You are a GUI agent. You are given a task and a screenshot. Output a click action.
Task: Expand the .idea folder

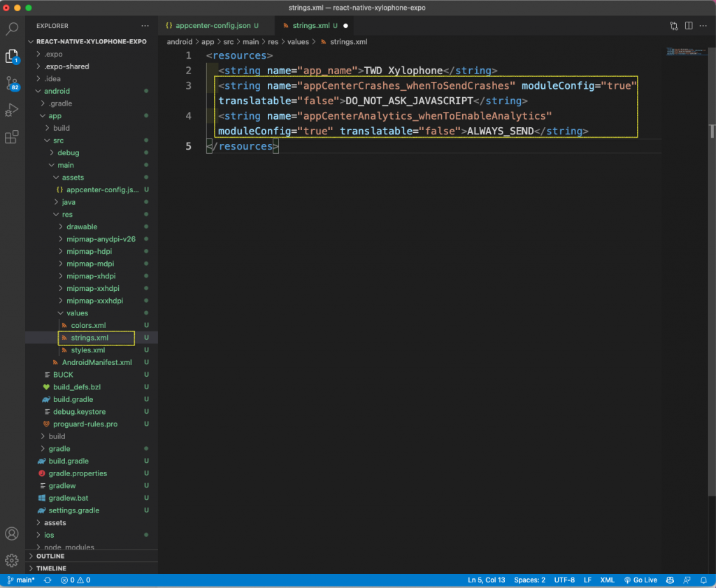tap(92, 78)
